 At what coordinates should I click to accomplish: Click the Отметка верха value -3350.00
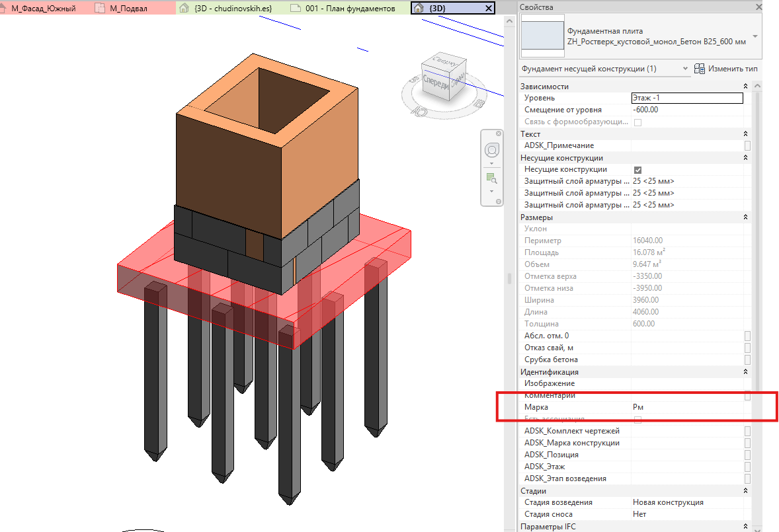(x=687, y=276)
